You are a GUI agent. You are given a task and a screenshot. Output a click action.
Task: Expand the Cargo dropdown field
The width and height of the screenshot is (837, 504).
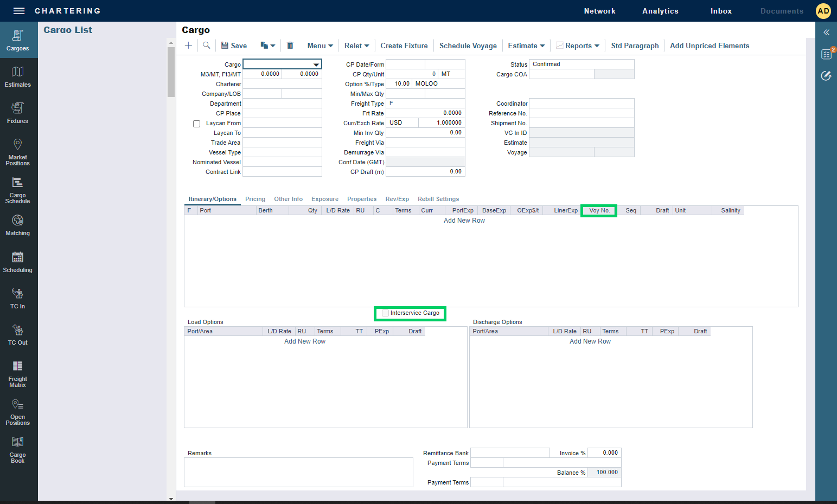point(316,64)
